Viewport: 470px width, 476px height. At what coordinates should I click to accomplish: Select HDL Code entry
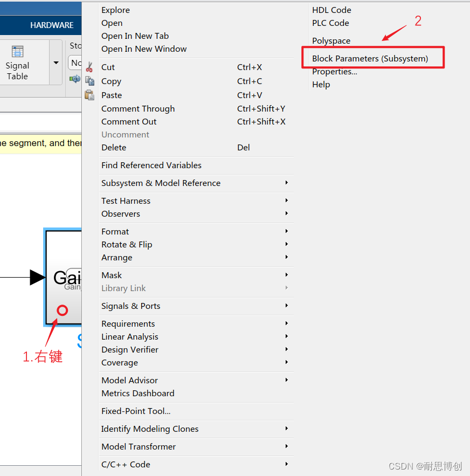[x=331, y=10]
